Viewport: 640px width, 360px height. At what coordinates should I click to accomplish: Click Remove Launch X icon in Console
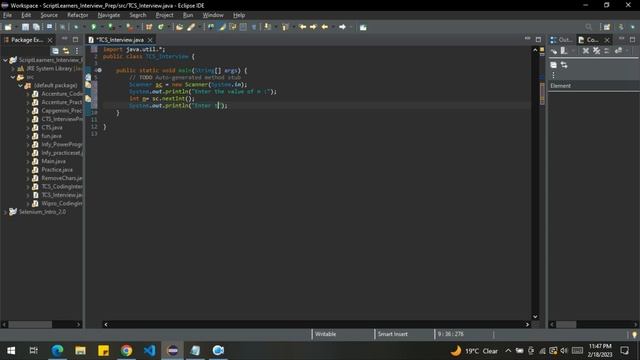point(586,51)
